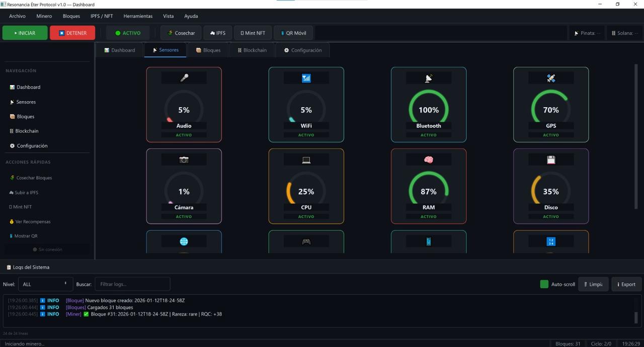Click the laptop icon on CPU card
Viewport: 644px width, 347px height.
pyautogui.click(x=306, y=160)
